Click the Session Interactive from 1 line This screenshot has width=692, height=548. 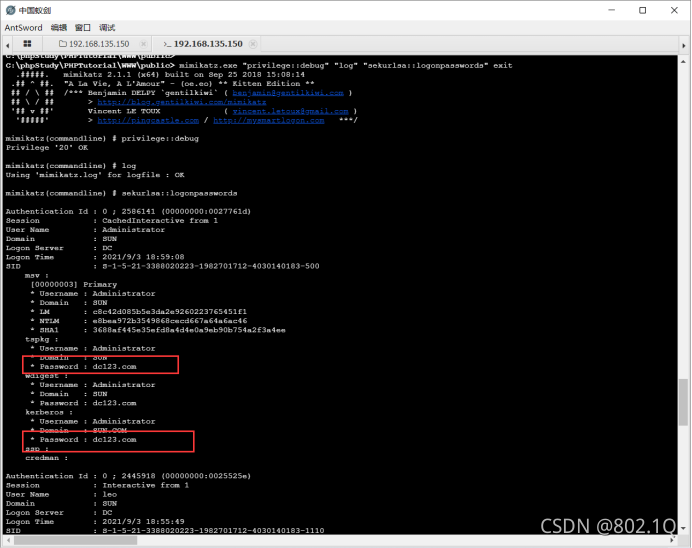click(97, 485)
